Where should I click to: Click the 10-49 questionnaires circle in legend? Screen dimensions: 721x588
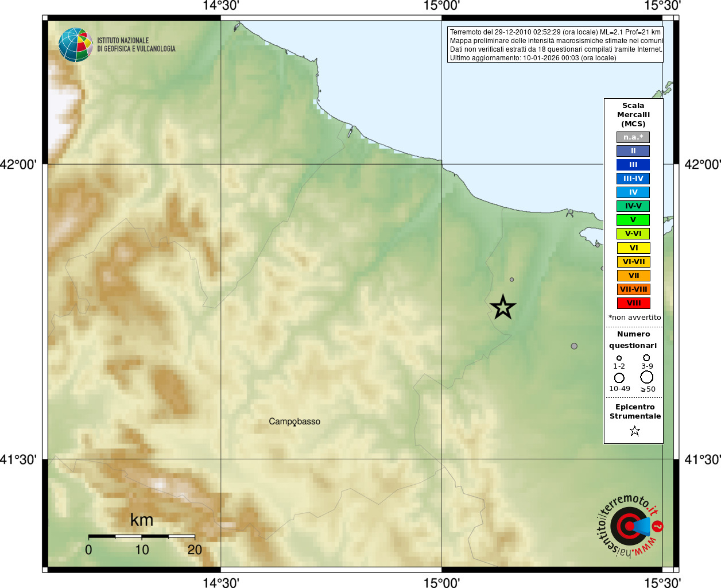tap(619, 377)
